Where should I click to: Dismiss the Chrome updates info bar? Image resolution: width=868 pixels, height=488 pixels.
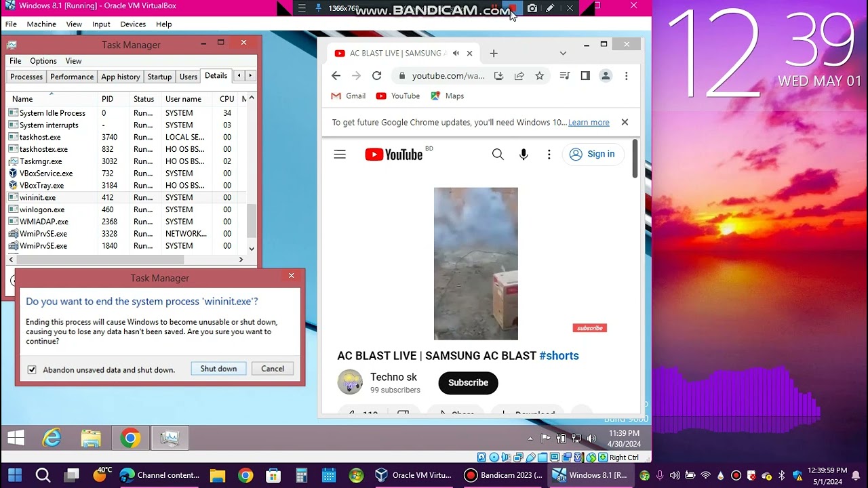625,123
